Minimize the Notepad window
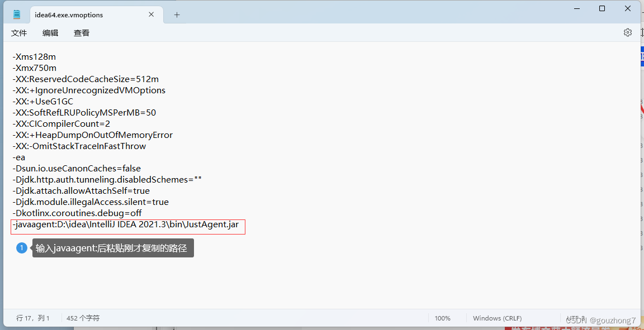 pos(577,8)
